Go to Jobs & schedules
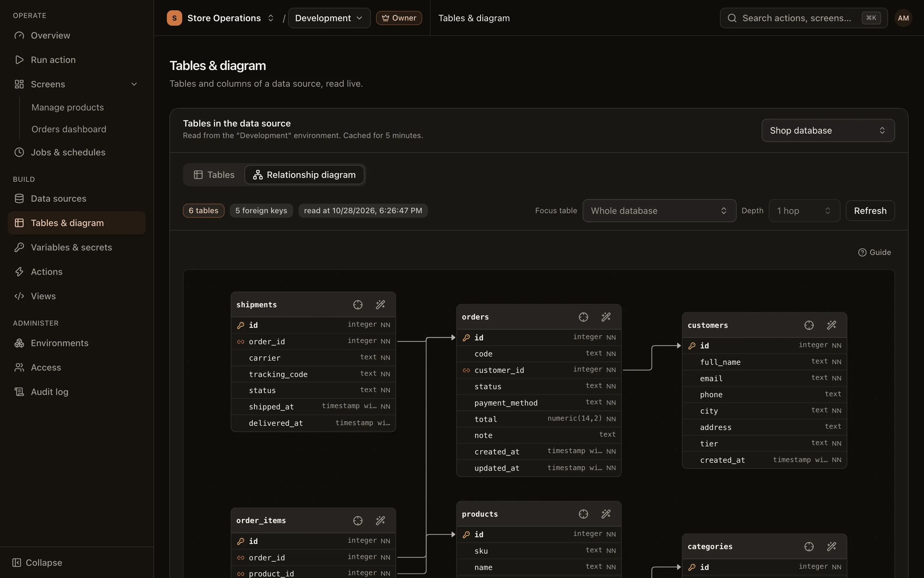 77,153
